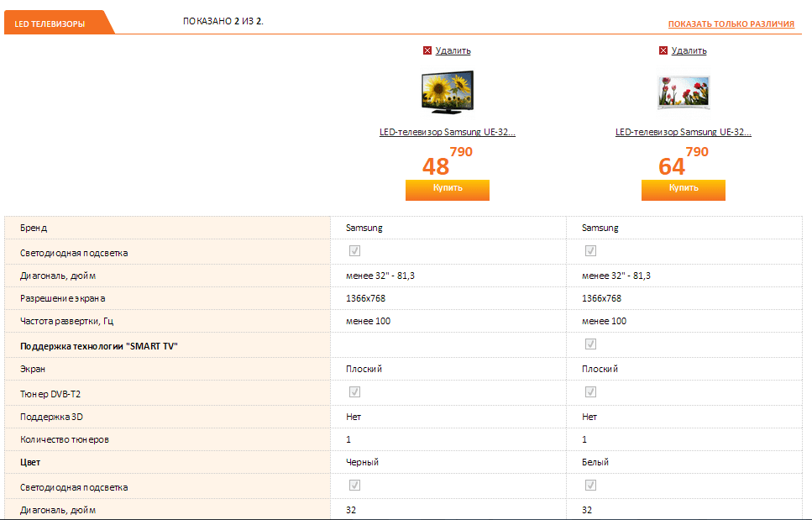Toggle first Светодиодная подсветка checkbox, black TV column
Screen dimensions: 812x520
pyautogui.click(x=354, y=250)
